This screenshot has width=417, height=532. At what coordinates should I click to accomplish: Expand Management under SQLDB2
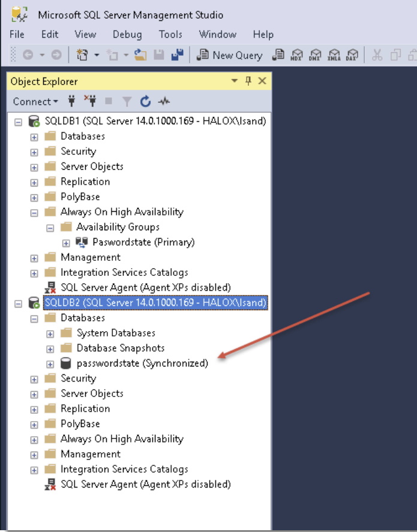pos(34,455)
